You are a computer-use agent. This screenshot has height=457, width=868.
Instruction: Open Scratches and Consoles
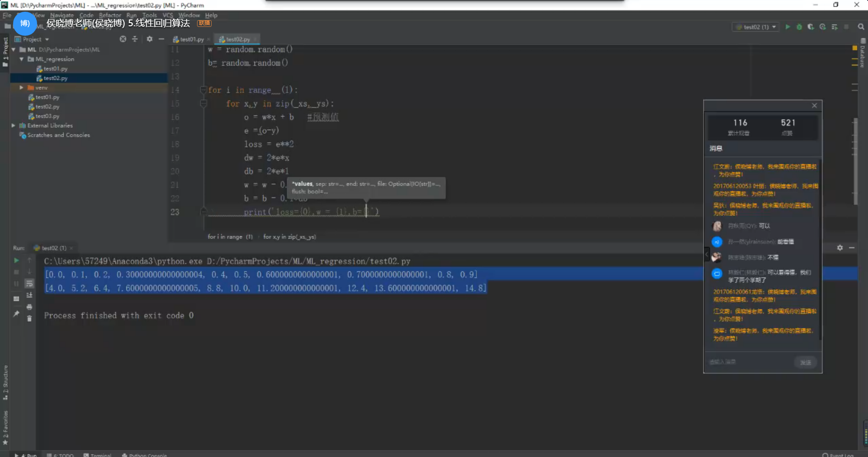[x=58, y=135]
